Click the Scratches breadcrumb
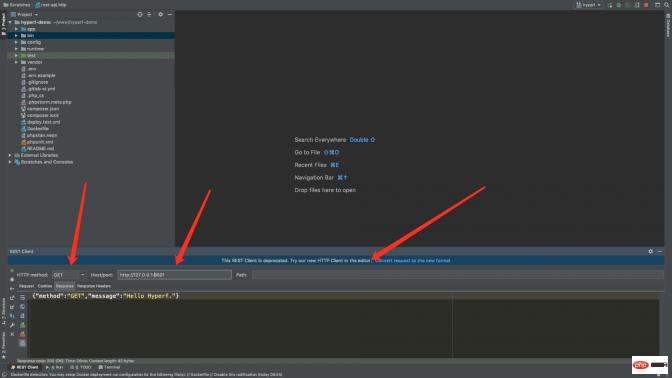672x378 pixels. tap(17, 5)
